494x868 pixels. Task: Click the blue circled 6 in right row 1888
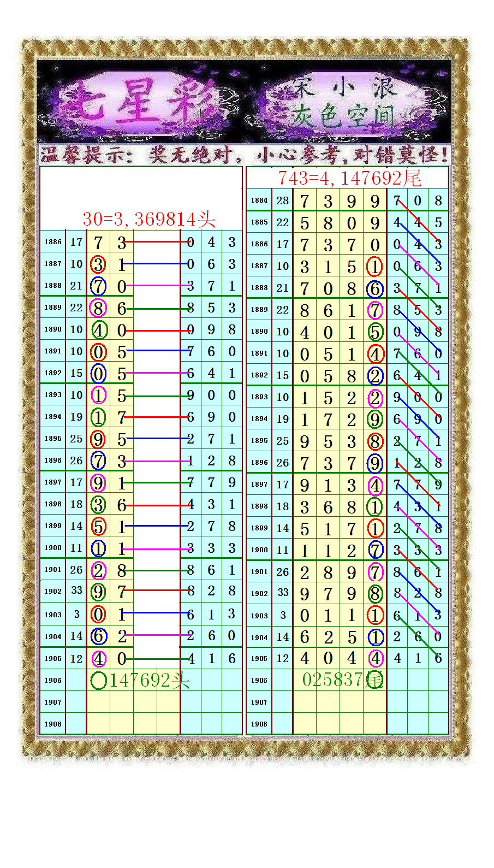point(374,288)
